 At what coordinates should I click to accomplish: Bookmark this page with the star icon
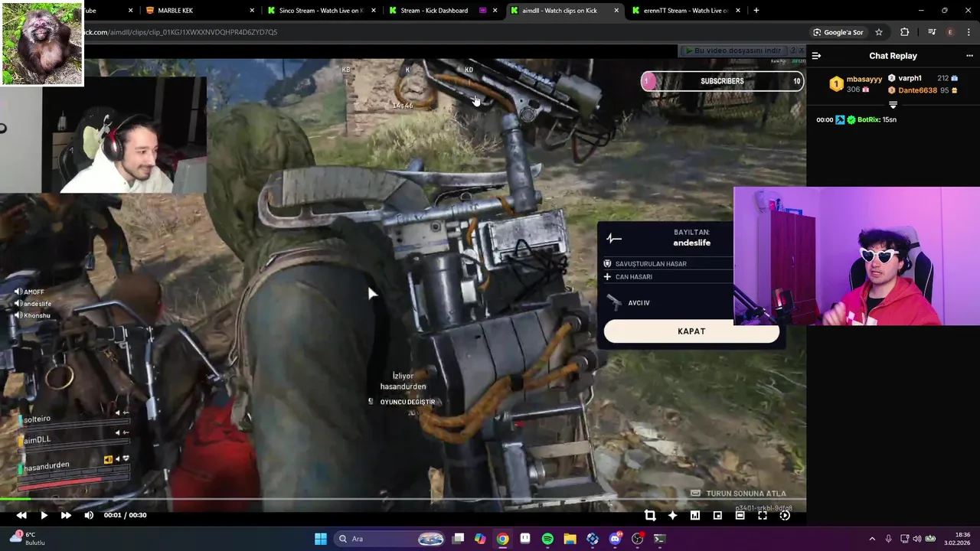point(879,32)
